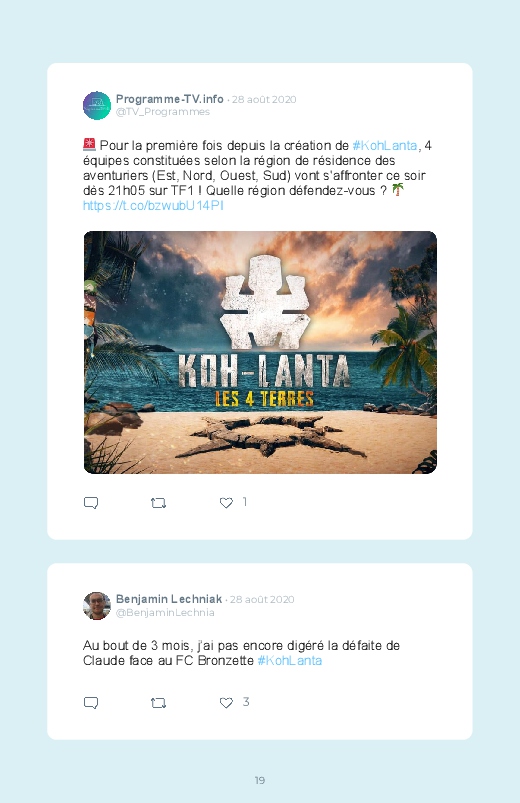Open the https://t.co/bzwubU14PI link
The width and height of the screenshot is (520, 803).
(x=153, y=206)
